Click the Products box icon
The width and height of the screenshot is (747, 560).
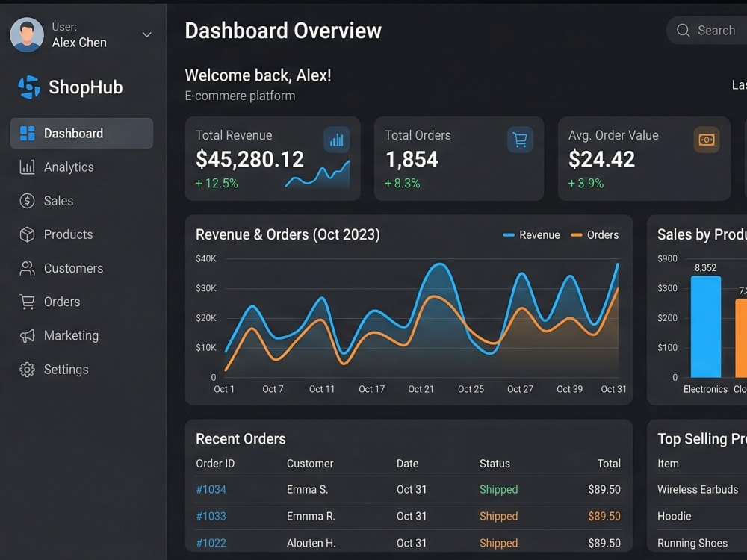27,234
